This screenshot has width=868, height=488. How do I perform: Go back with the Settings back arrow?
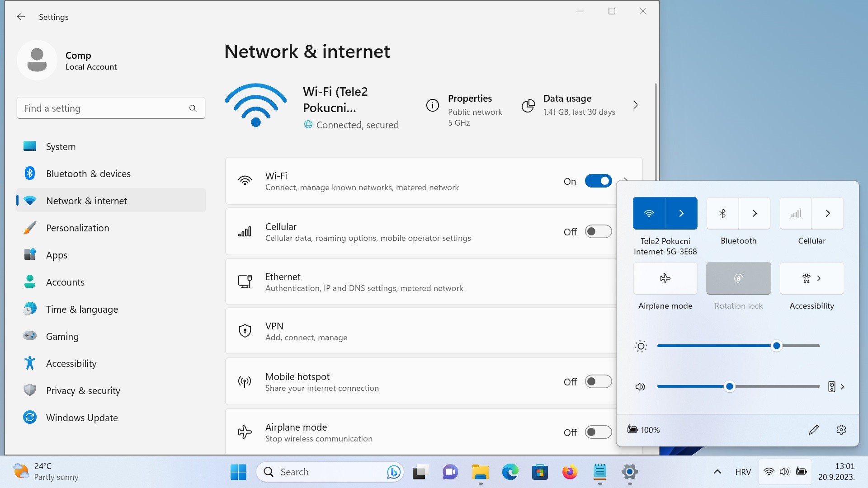(x=21, y=17)
